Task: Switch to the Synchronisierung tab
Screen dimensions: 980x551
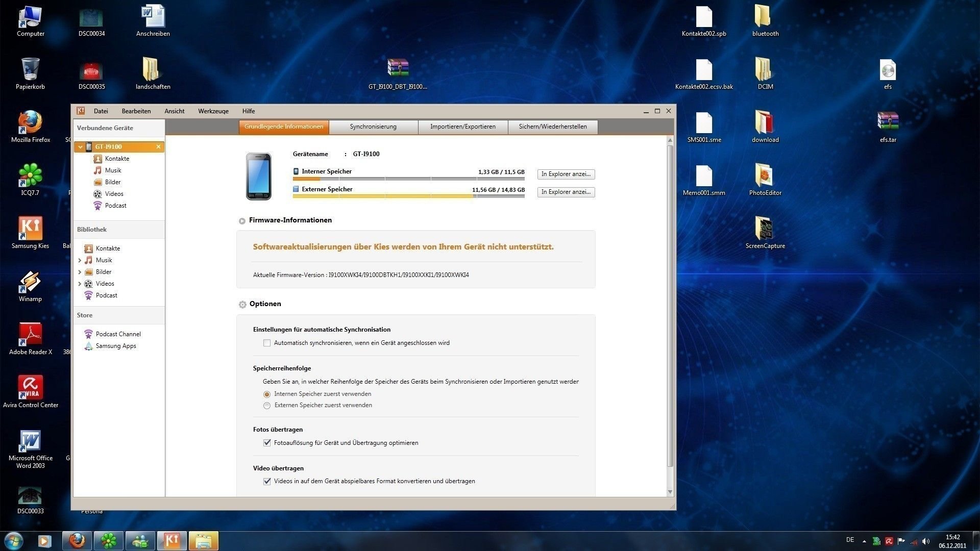Action: [x=373, y=127]
